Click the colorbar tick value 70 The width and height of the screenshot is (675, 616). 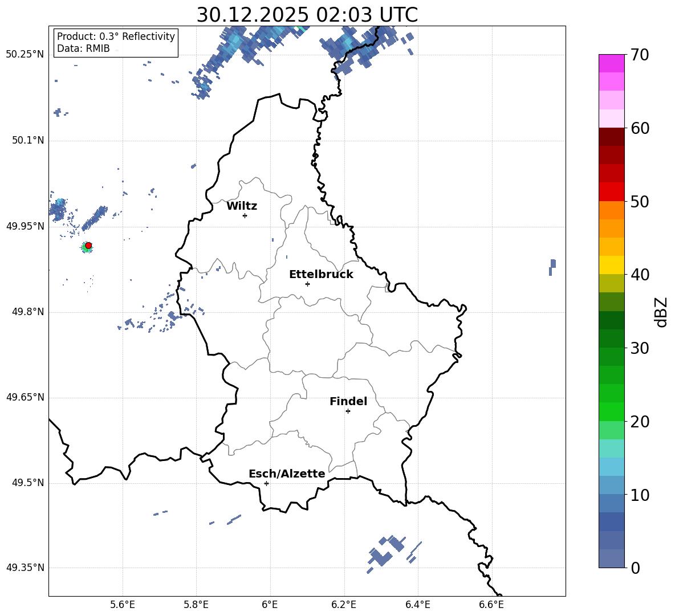coord(640,55)
